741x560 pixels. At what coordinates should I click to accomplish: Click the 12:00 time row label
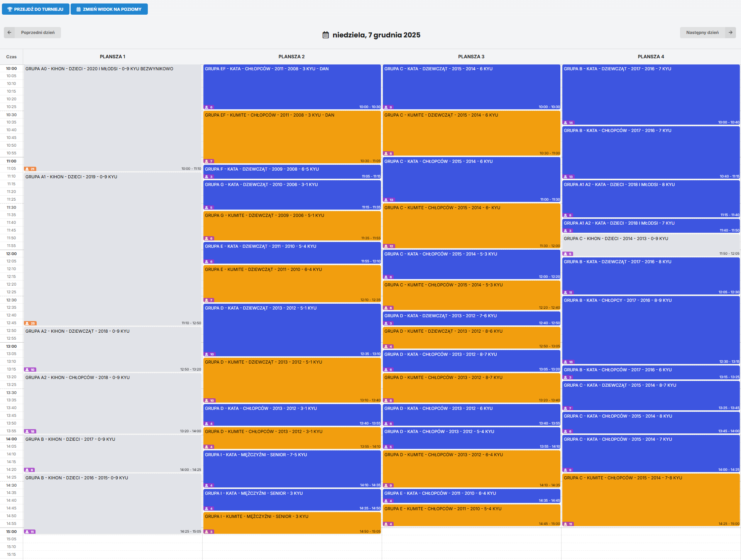tap(12, 254)
